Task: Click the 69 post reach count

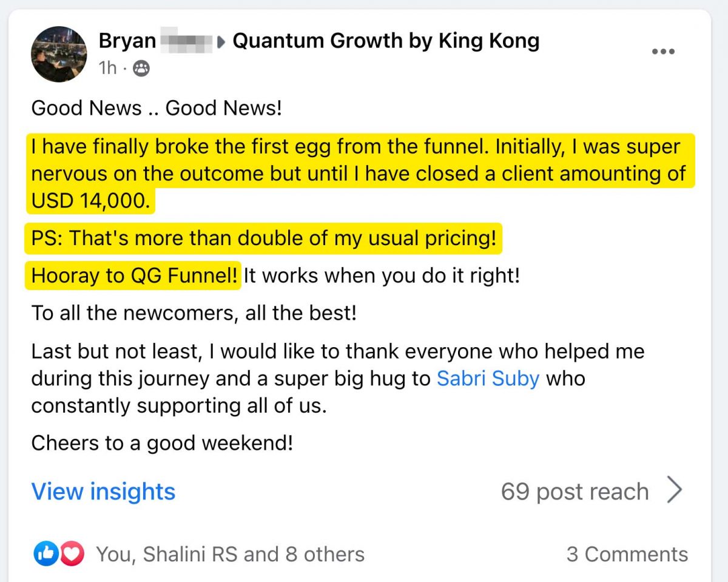Action: tap(575, 492)
